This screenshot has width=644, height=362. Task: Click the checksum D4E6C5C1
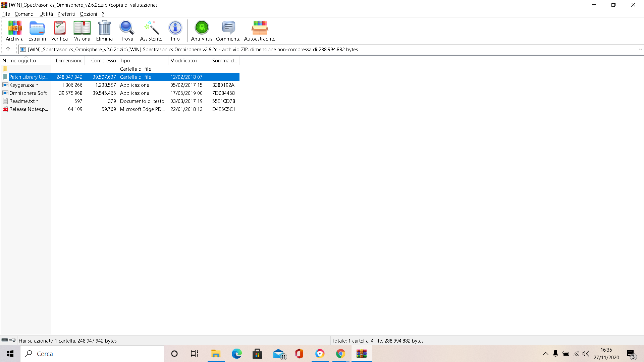[x=223, y=109]
